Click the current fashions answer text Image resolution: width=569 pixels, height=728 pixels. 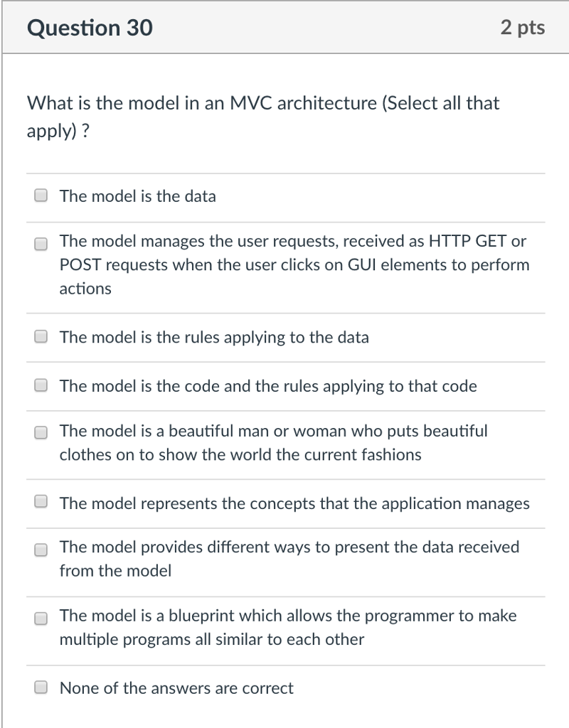tap(274, 442)
